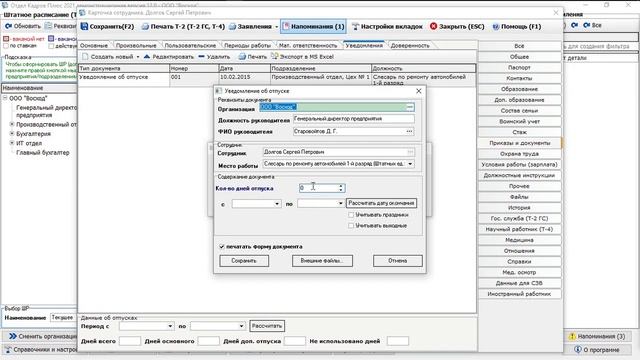Viewport: 640px width, 360px height.
Task: Click the Печать icon on Уведомления toolbar
Action: pos(242,56)
